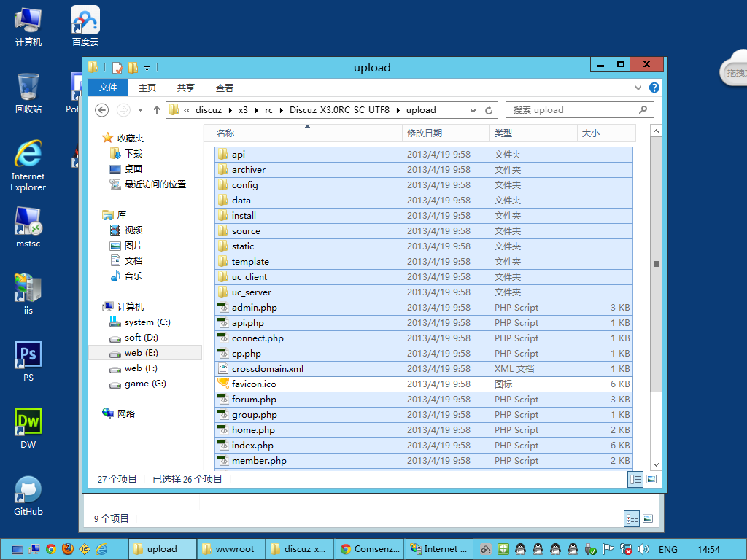Expand the ribbon with chevron arrow

click(638, 87)
